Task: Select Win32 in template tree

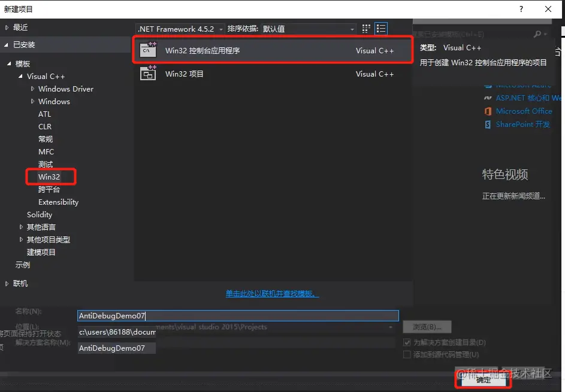Action: click(49, 177)
